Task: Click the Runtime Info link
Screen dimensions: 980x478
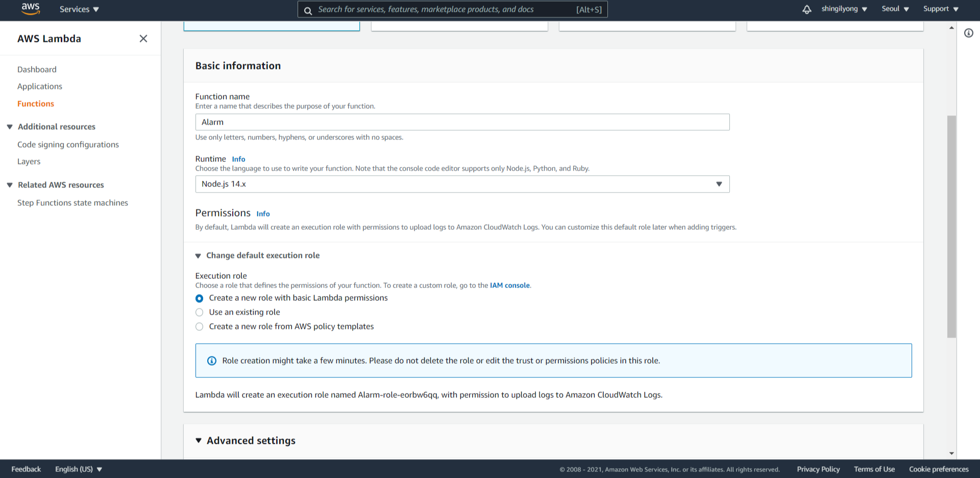Action: [x=238, y=159]
